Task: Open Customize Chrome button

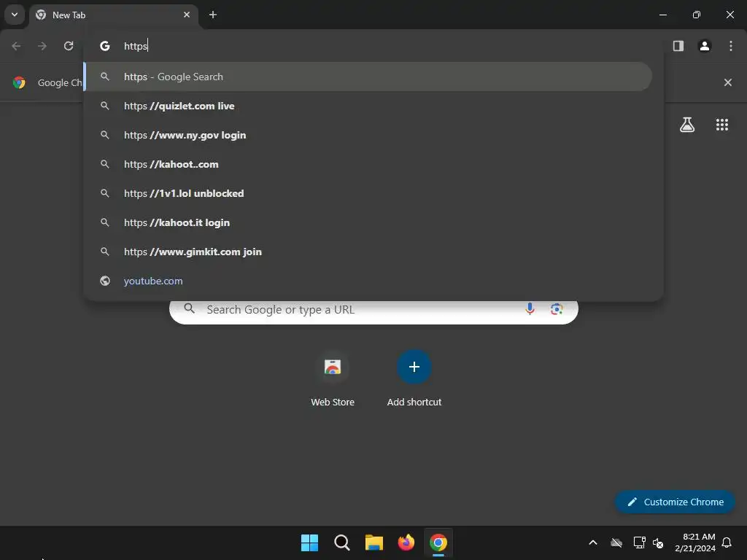Action: pyautogui.click(x=675, y=502)
